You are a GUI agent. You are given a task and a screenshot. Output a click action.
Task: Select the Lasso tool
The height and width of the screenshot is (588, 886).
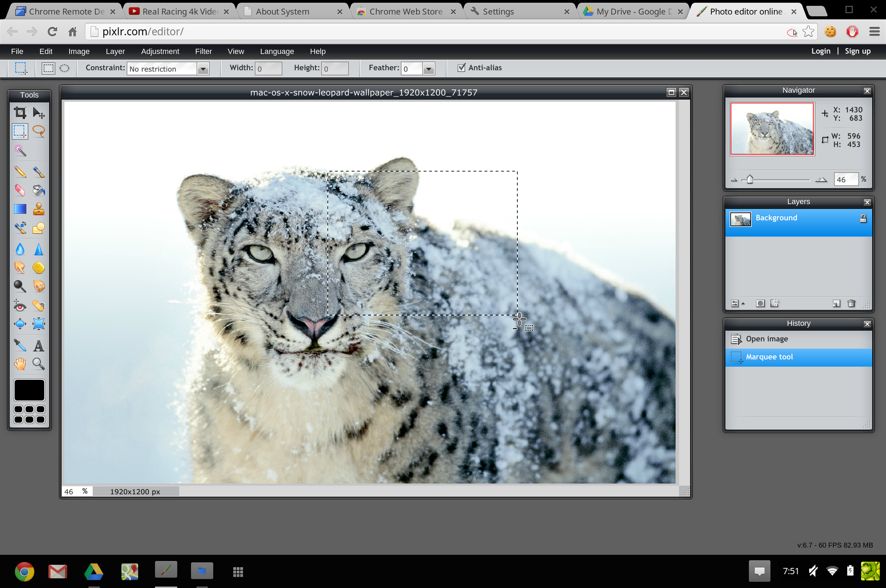click(x=39, y=131)
